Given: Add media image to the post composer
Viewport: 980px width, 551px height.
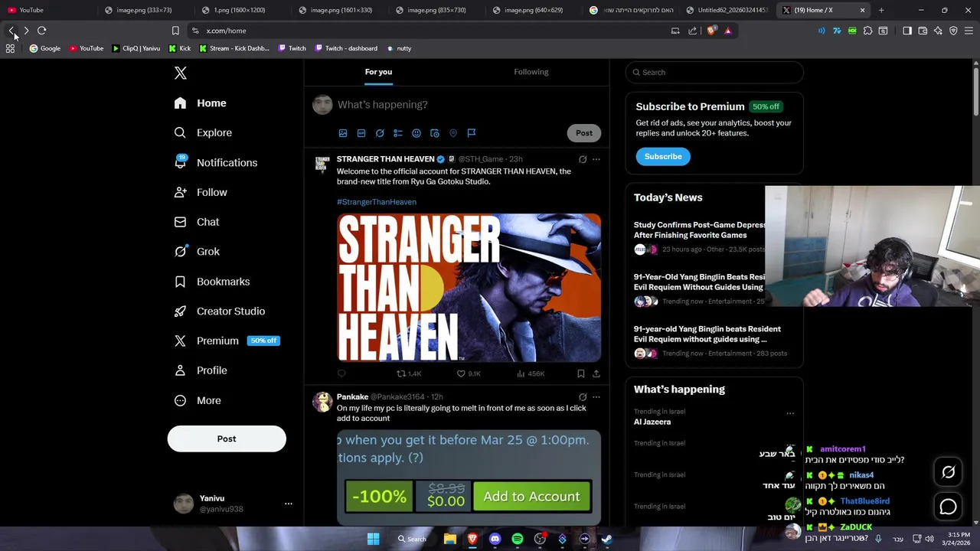Looking at the screenshot, I should [343, 133].
